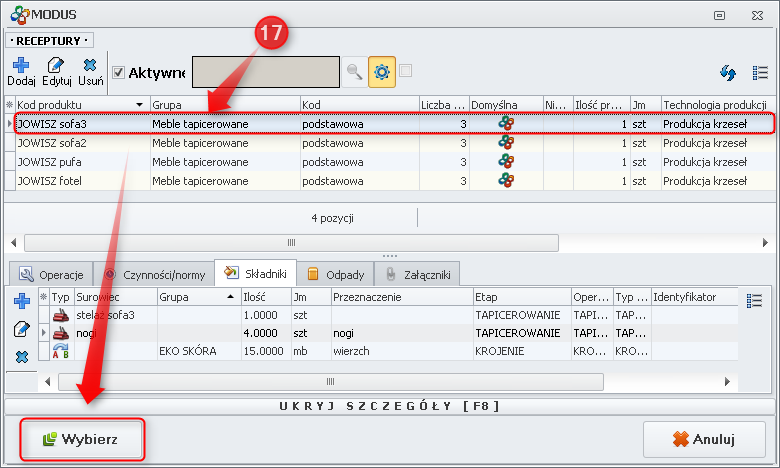This screenshot has width=780, height=468.
Task: Click the KROJENIE stage cell
Action: click(522, 351)
